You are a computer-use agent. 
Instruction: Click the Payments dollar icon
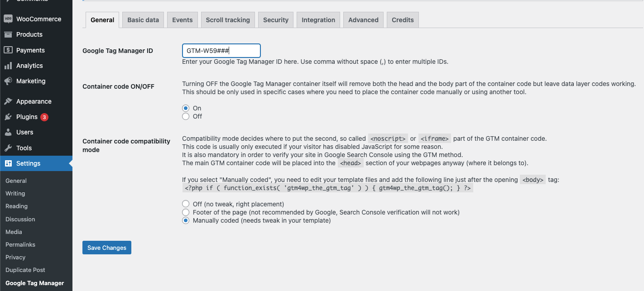[8, 50]
